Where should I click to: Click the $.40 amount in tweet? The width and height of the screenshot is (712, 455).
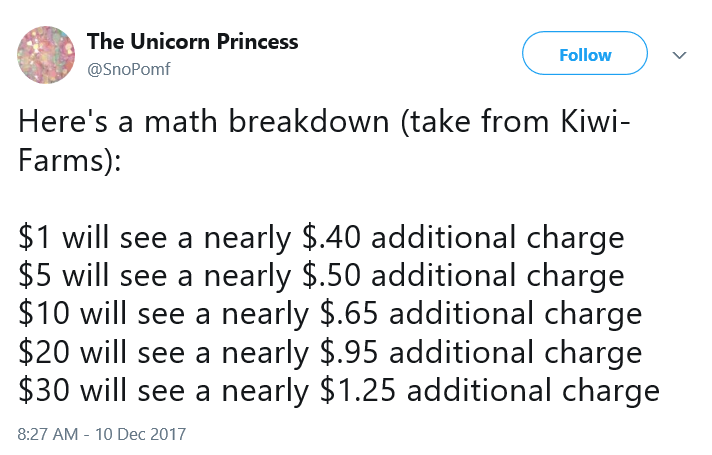click(x=331, y=237)
